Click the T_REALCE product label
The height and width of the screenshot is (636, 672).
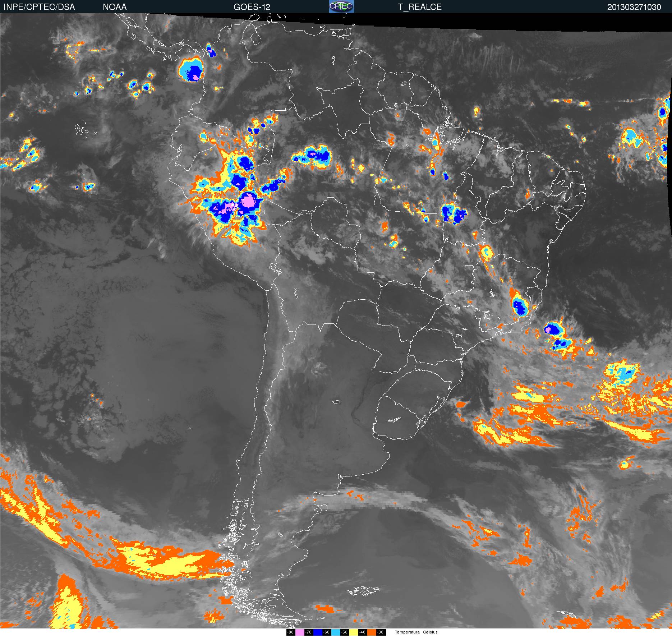(420, 7)
